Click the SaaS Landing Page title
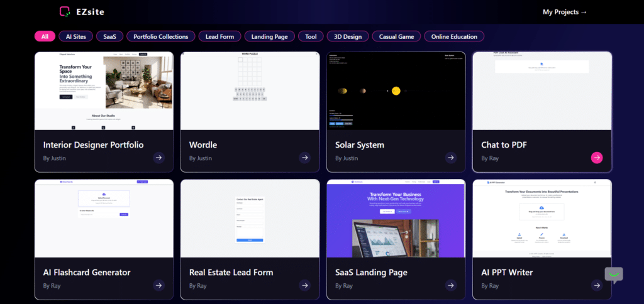Screen dimensions: 644x304 pyautogui.click(x=371, y=273)
